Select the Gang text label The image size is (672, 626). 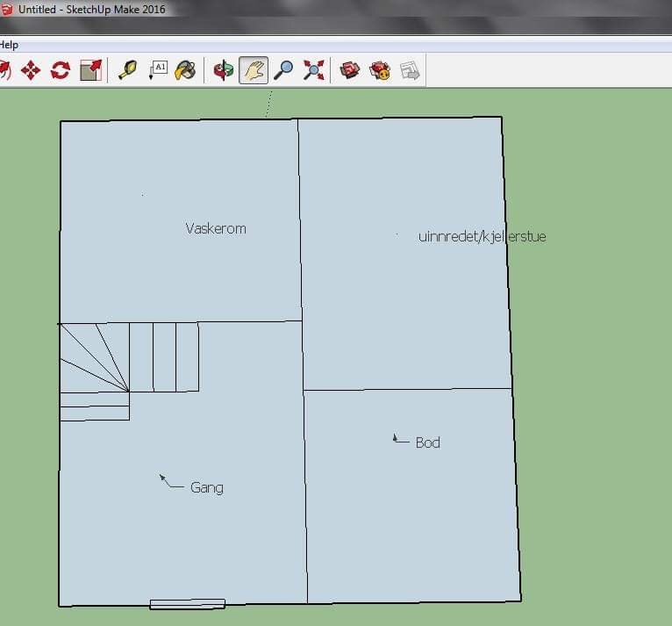click(206, 487)
